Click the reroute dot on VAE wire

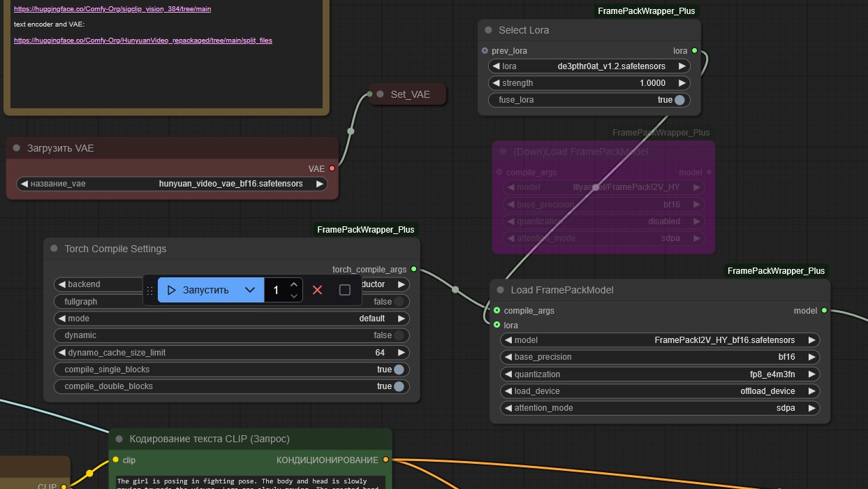coord(351,131)
